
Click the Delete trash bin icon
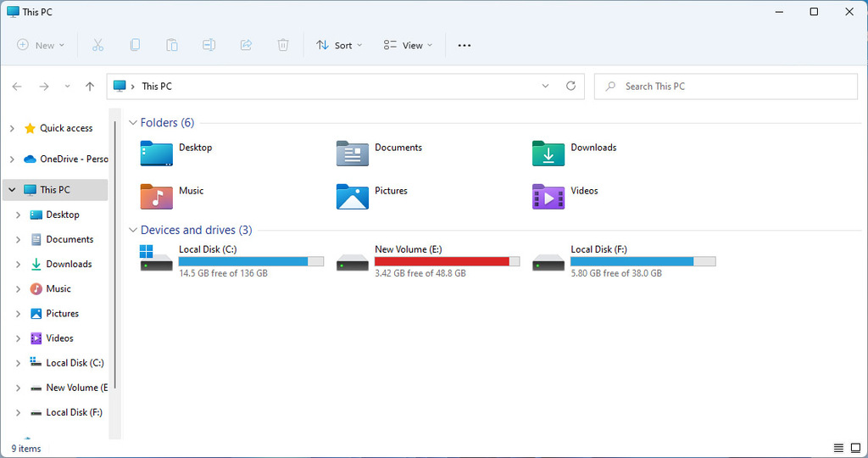[x=283, y=45]
